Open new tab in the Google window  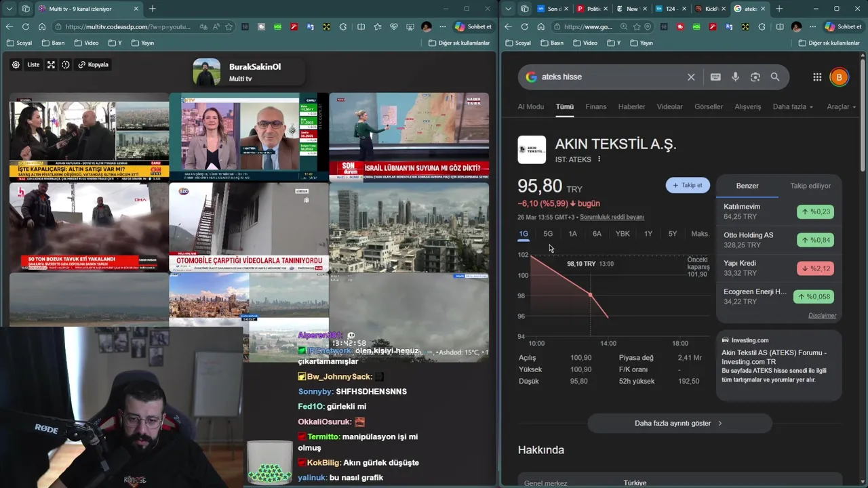point(779,9)
